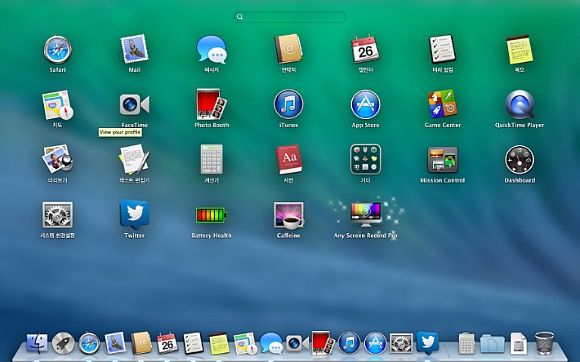This screenshot has height=362, width=580.
Task: Open the yellow Notes app in Launchpad
Action: [519, 50]
